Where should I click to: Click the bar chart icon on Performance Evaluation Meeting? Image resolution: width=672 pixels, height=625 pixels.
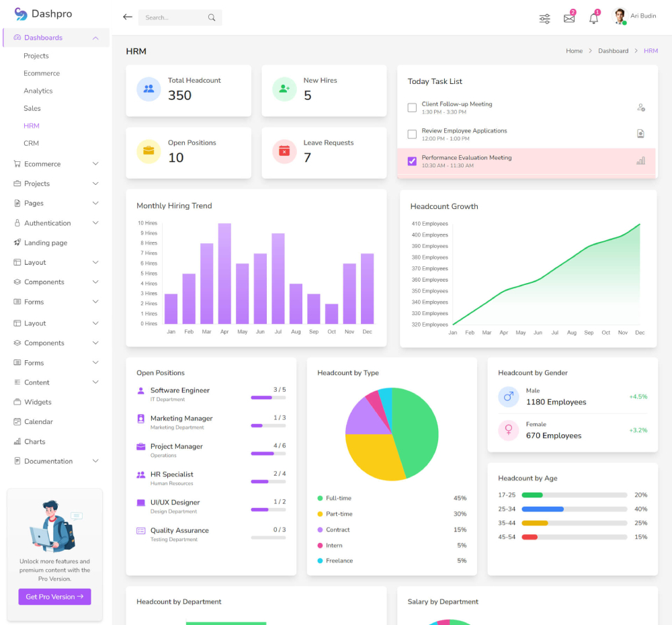point(640,161)
